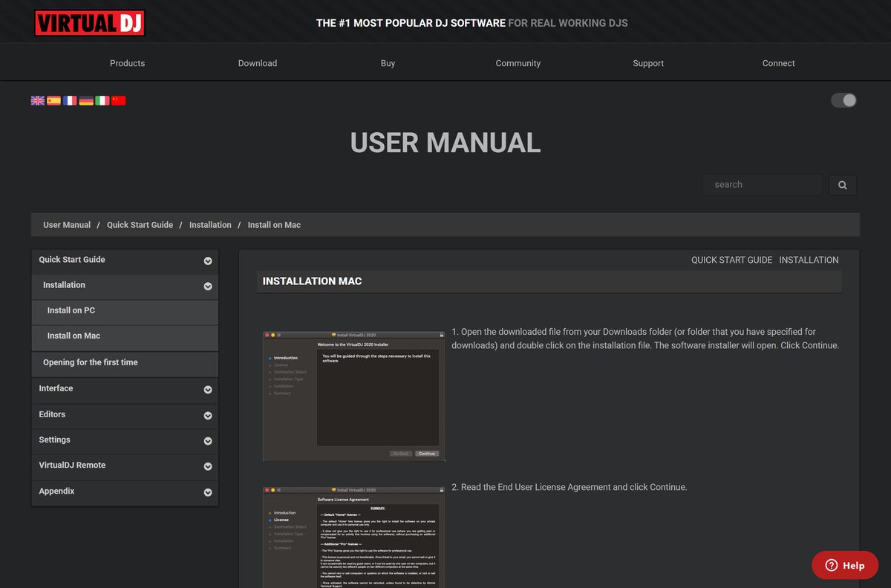The width and height of the screenshot is (891, 588).
Task: Select Settings sidebar label
Action: coord(54,440)
